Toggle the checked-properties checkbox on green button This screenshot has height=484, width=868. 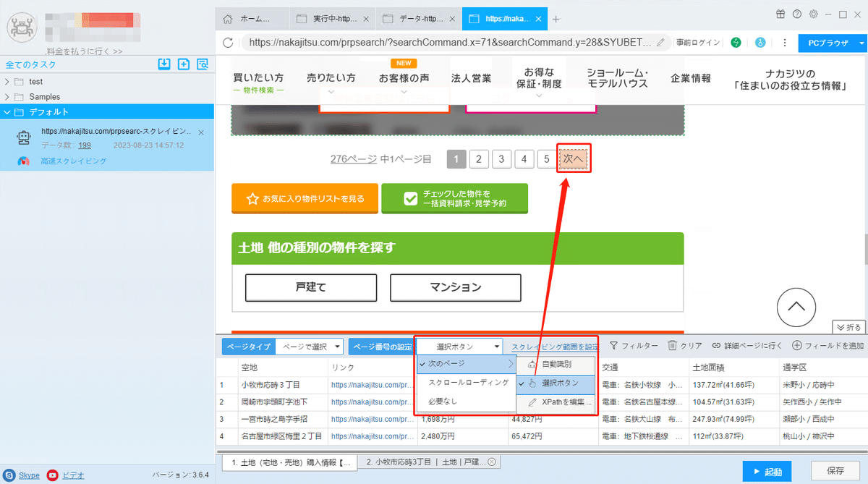(x=411, y=198)
